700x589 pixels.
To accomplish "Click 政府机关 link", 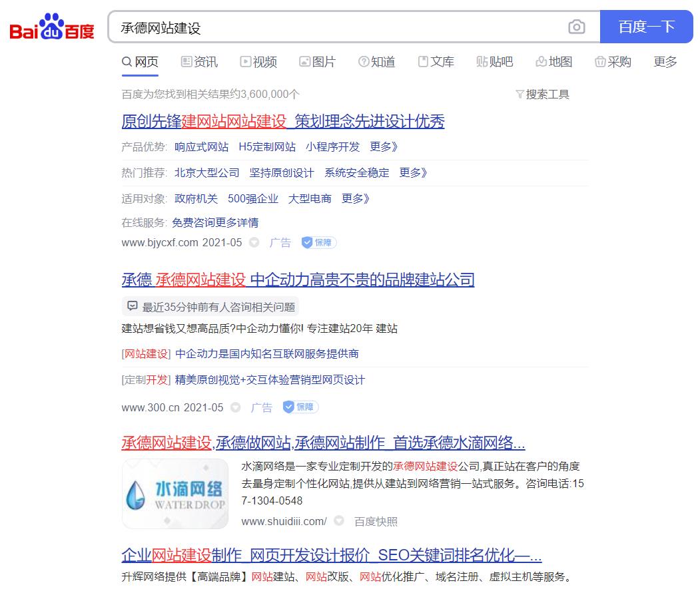I will click(196, 198).
